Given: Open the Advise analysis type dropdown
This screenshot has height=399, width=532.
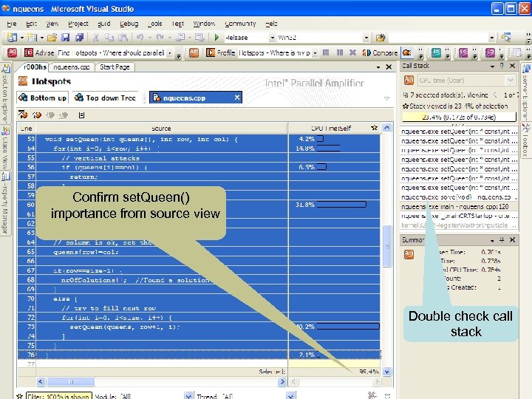Looking at the screenshot, I should [169, 53].
